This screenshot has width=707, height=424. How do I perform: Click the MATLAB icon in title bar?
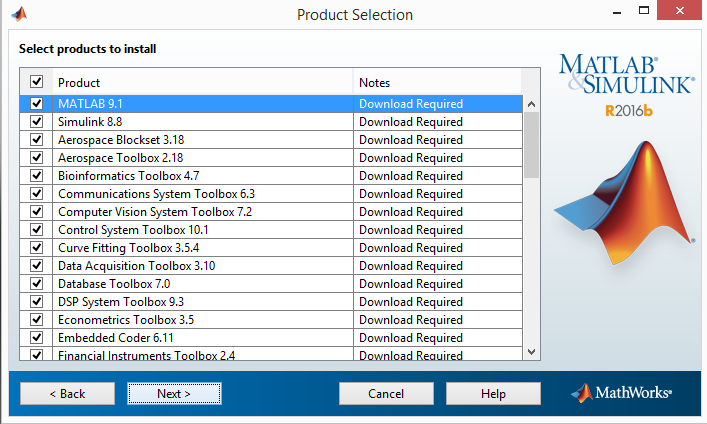pyautogui.click(x=19, y=14)
